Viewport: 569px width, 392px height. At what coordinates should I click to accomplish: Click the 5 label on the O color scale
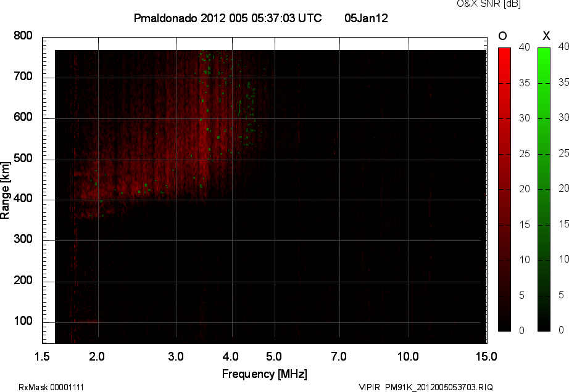click(x=522, y=296)
